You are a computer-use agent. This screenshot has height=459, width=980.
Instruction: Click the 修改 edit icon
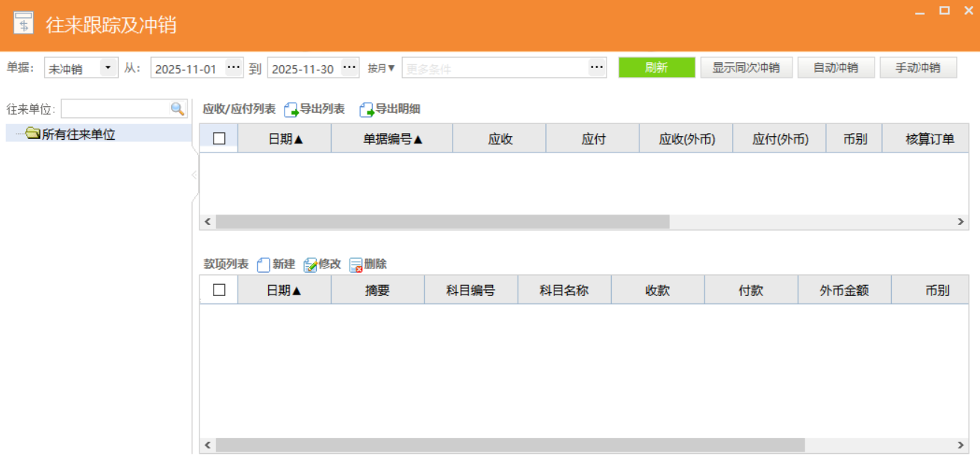(x=311, y=264)
